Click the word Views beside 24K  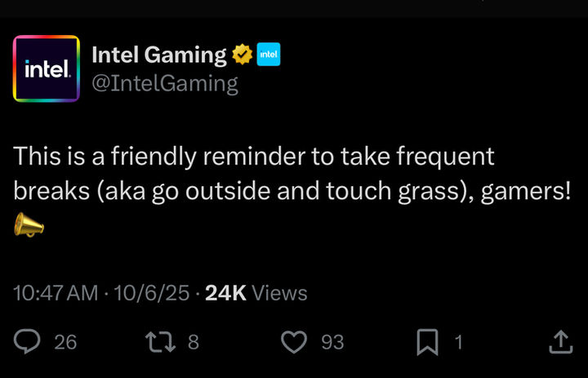click(280, 293)
